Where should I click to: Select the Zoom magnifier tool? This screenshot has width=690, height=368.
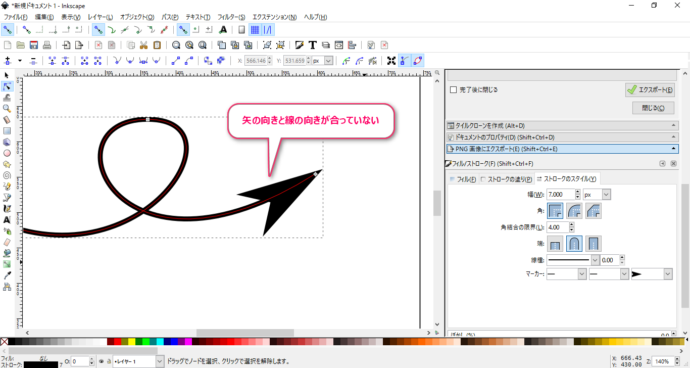[7, 108]
